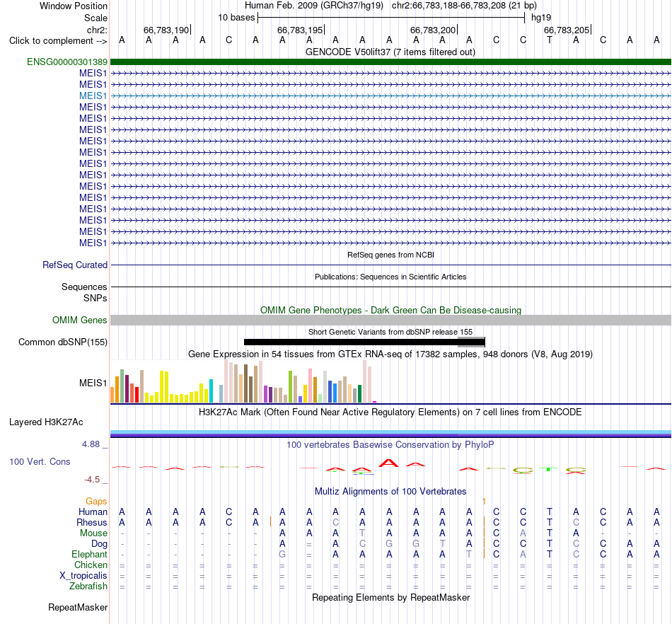Click the 'Publications: Sequences in Scientific Articles' title
This screenshot has height=624, width=672.
tap(390, 277)
